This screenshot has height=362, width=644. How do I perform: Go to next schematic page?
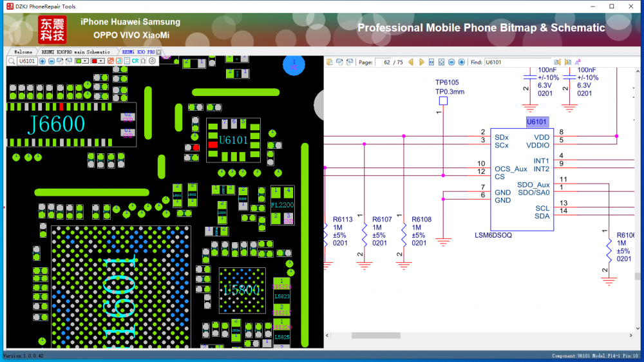coord(421,62)
